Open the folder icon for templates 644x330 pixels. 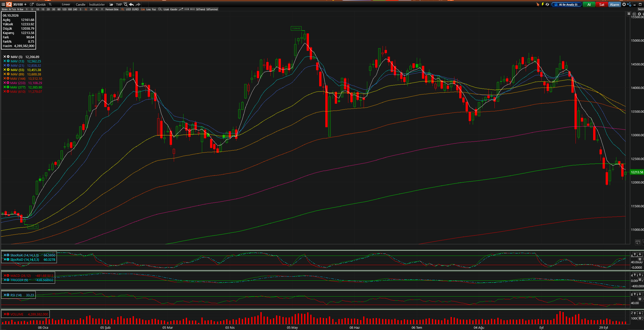(x=111, y=4)
